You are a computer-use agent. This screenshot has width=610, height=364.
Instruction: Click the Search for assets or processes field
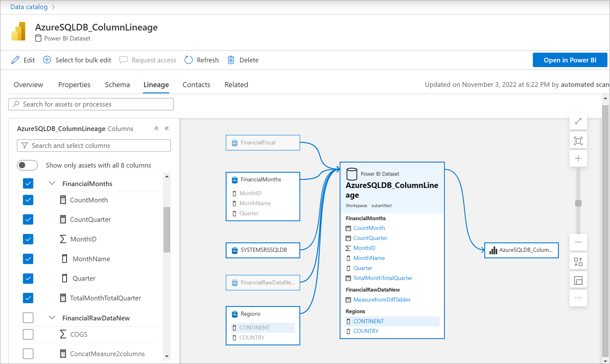coord(91,104)
